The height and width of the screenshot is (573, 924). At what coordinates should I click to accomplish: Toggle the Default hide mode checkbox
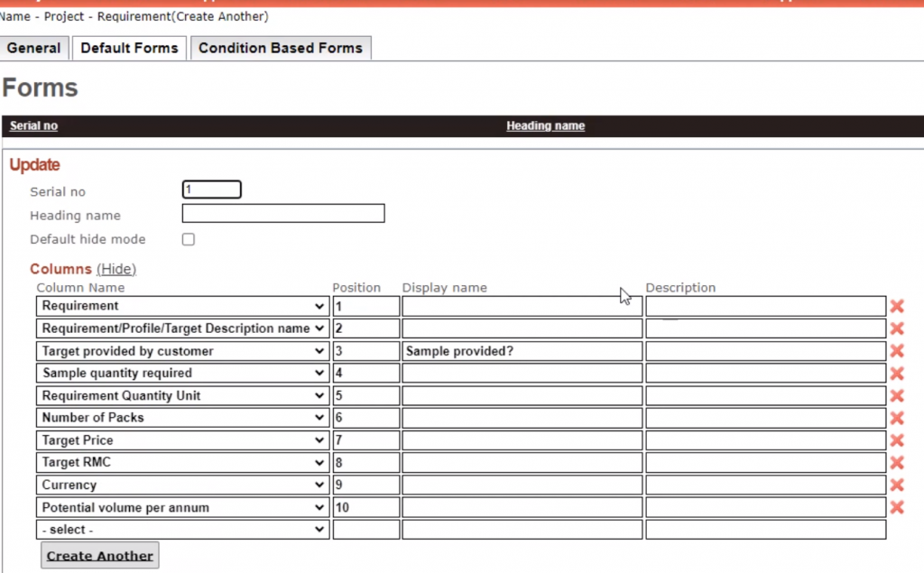click(189, 239)
